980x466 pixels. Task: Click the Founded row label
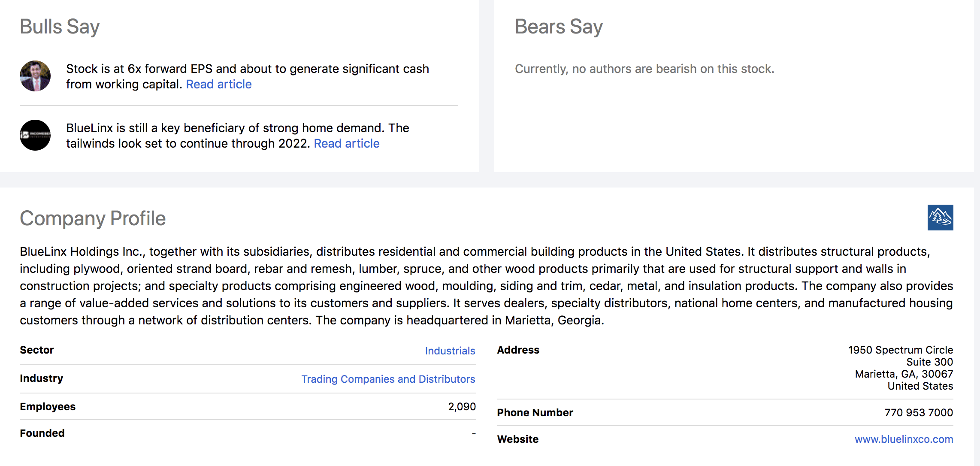click(42, 433)
